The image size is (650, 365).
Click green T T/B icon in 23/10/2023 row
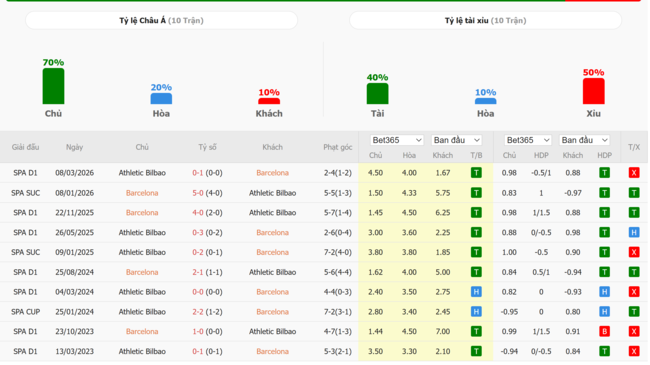point(476,331)
